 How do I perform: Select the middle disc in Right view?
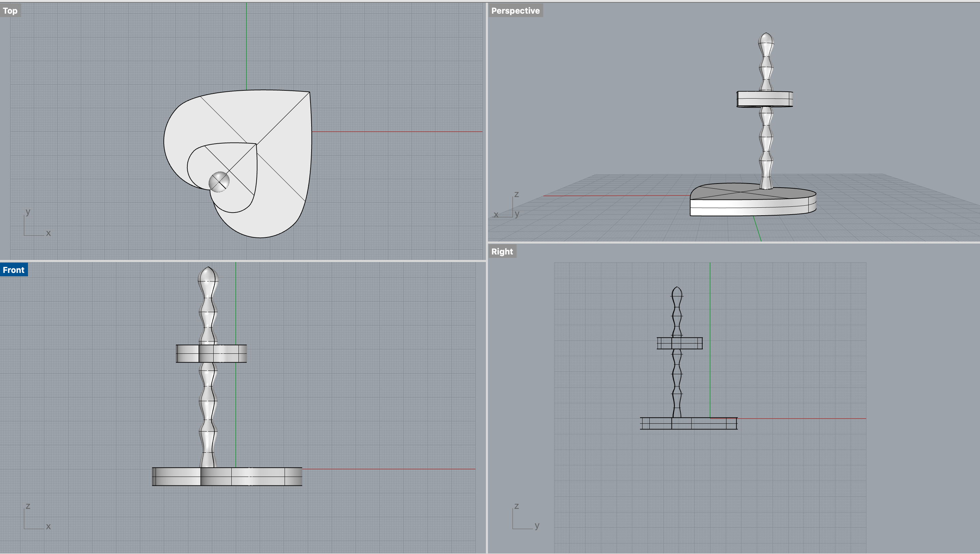[680, 343]
